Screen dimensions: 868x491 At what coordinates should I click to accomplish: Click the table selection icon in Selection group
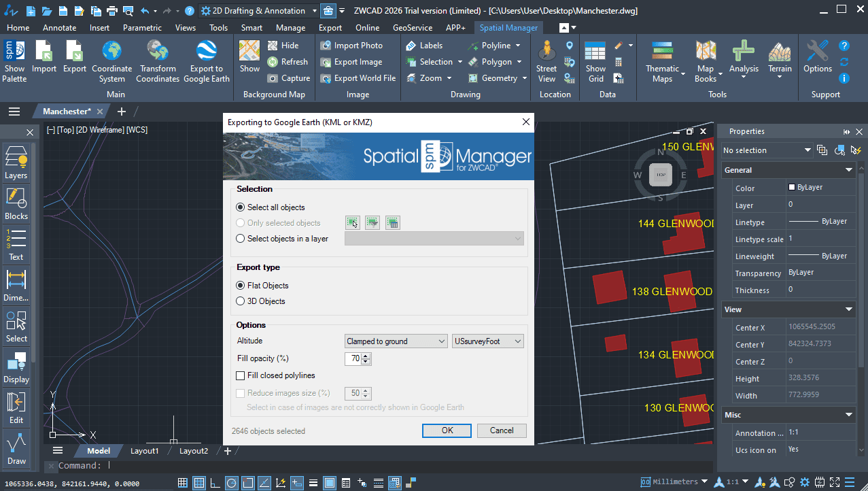point(392,222)
